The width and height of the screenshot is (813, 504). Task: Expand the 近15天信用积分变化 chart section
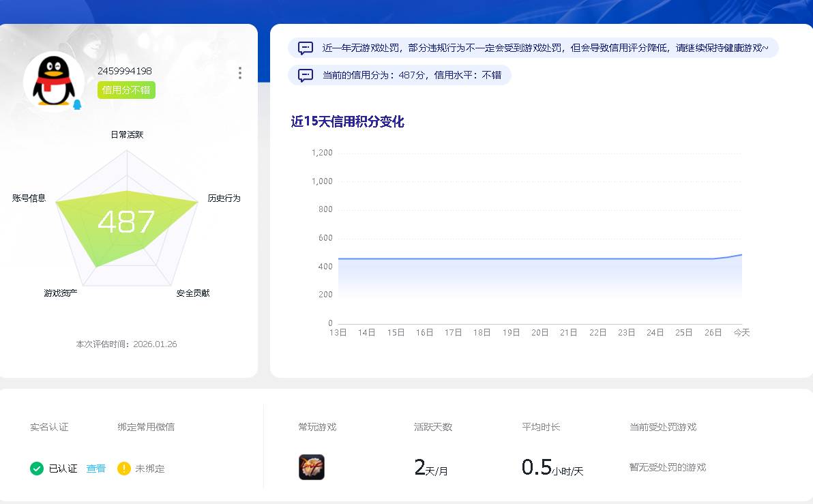[x=347, y=121]
